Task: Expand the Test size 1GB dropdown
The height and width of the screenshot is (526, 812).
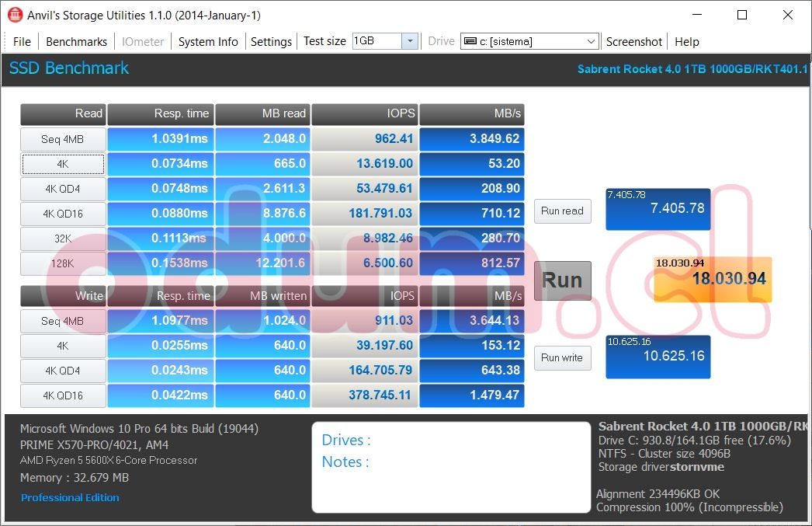Action: pos(410,41)
